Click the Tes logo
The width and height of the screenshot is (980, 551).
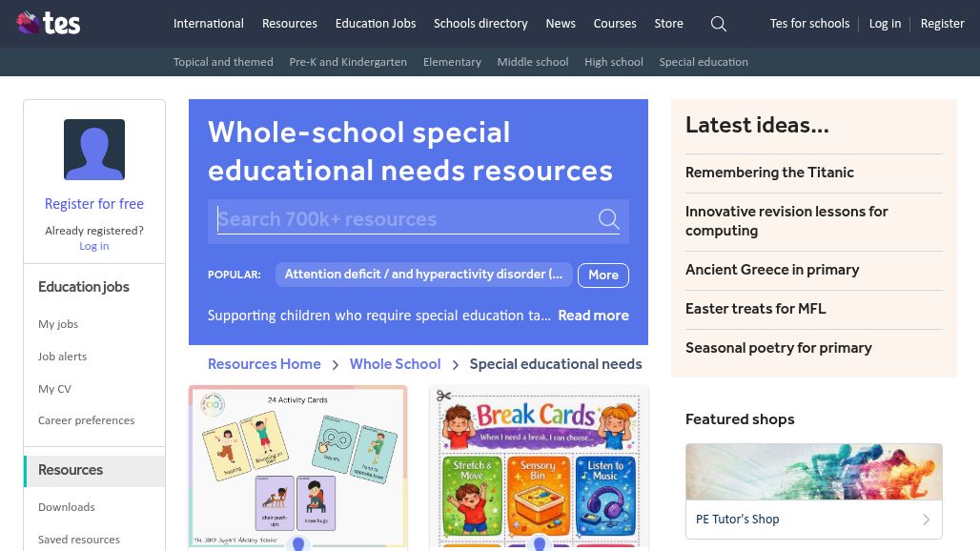(48, 23)
